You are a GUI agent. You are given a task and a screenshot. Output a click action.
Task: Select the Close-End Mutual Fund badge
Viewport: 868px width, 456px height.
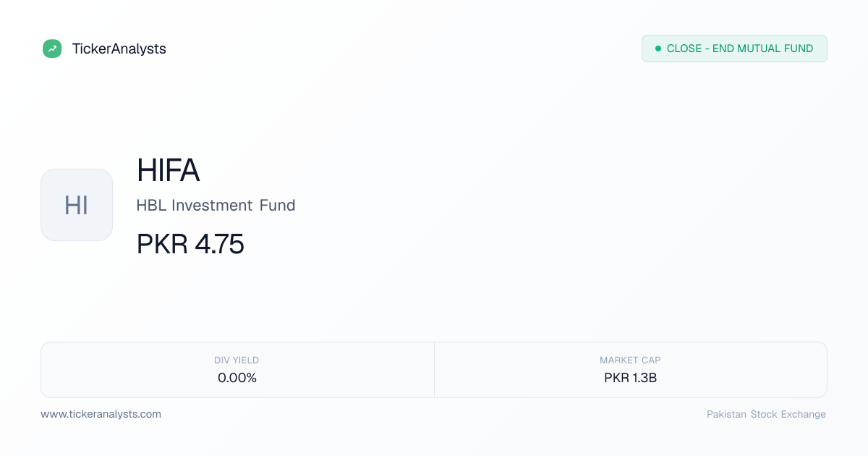pos(734,48)
